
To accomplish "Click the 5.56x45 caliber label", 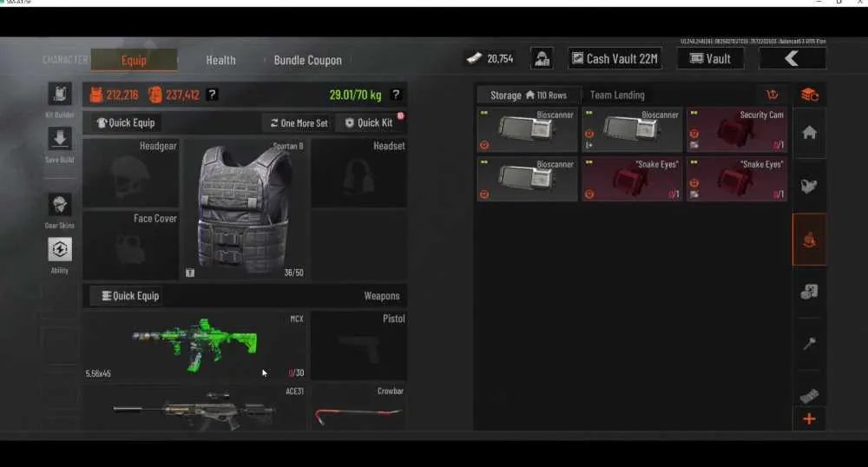I will click(98, 373).
